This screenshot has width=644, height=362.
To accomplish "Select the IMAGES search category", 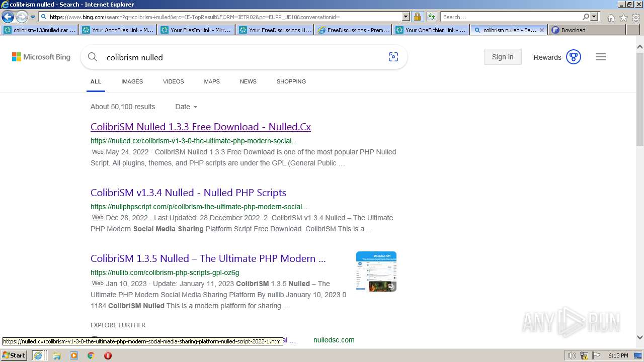I will click(x=132, y=81).
